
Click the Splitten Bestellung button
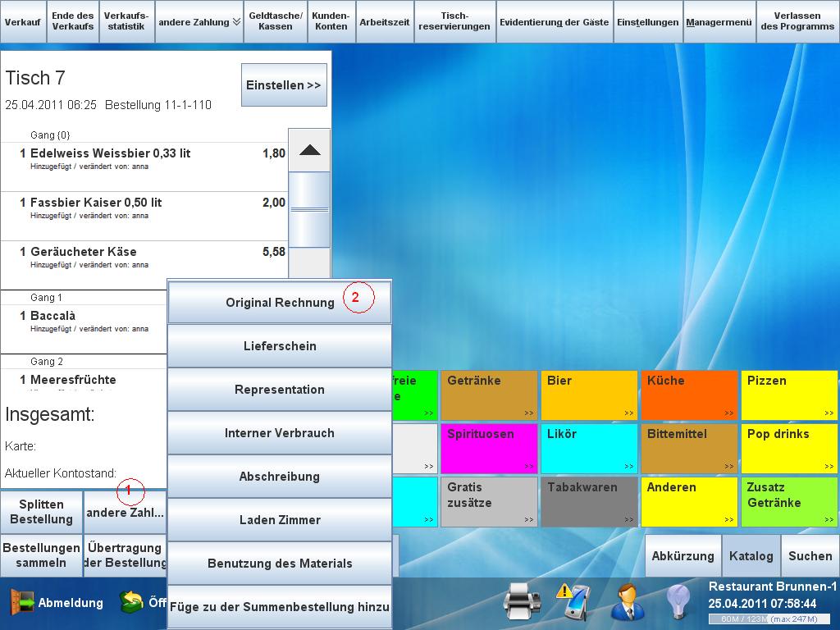(x=41, y=512)
